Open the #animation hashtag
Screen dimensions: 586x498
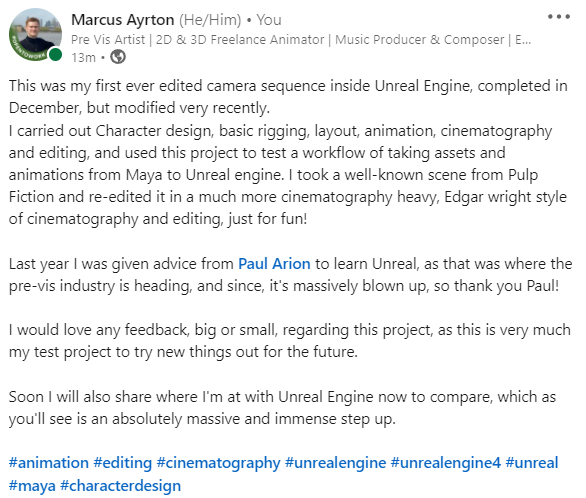(49, 463)
